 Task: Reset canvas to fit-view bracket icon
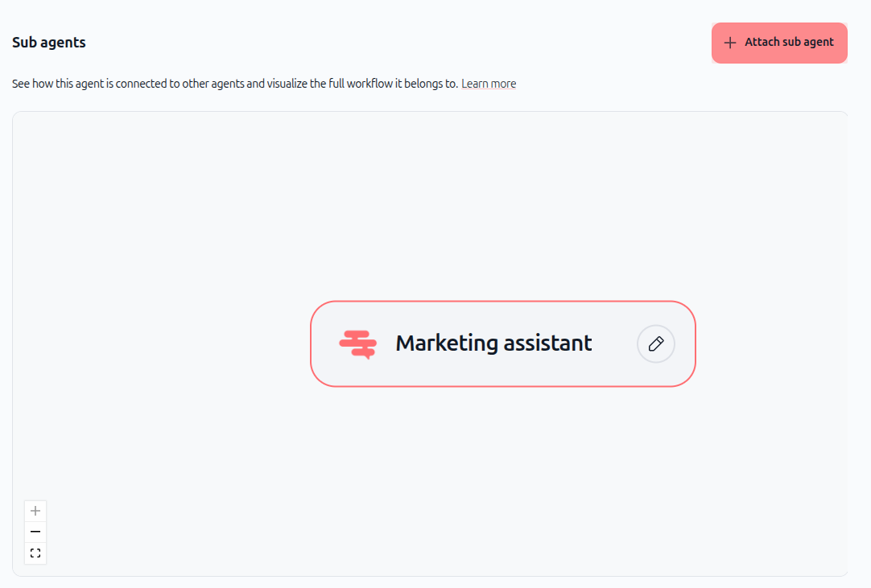pos(35,553)
